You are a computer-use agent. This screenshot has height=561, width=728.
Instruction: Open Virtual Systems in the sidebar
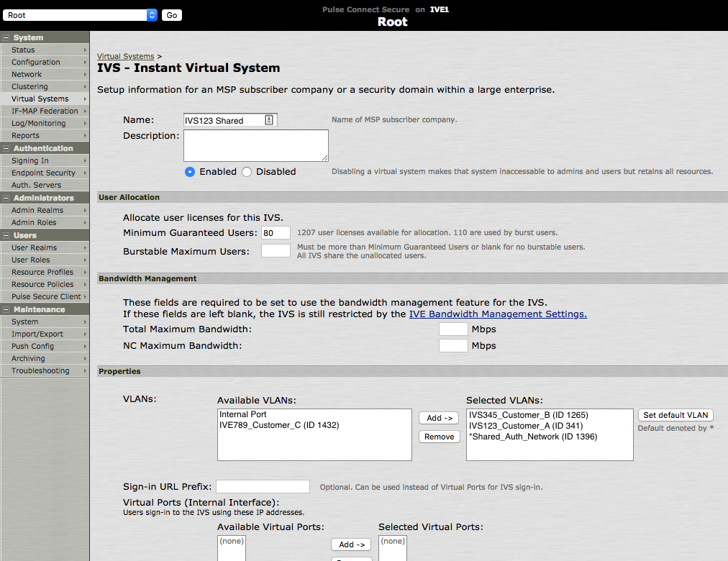click(x=40, y=99)
